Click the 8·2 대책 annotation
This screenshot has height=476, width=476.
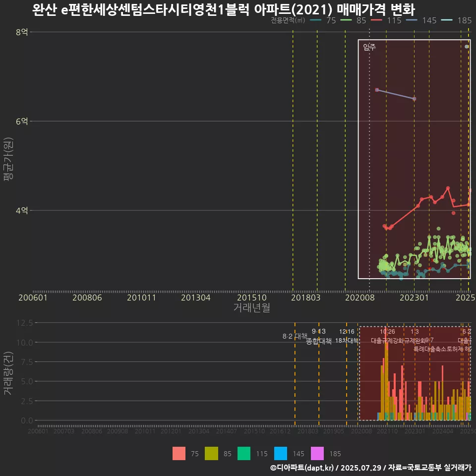[295, 336]
